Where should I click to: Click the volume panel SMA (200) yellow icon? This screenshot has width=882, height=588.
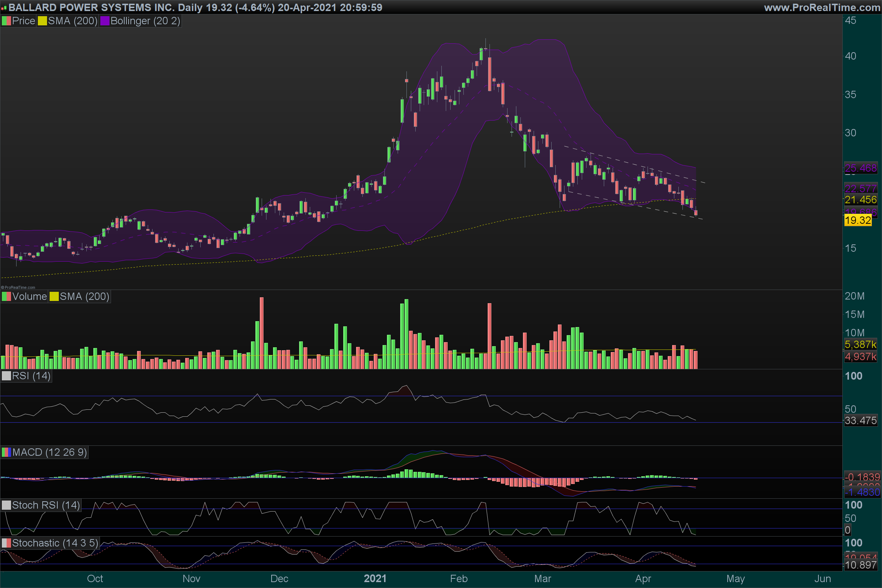coord(54,297)
